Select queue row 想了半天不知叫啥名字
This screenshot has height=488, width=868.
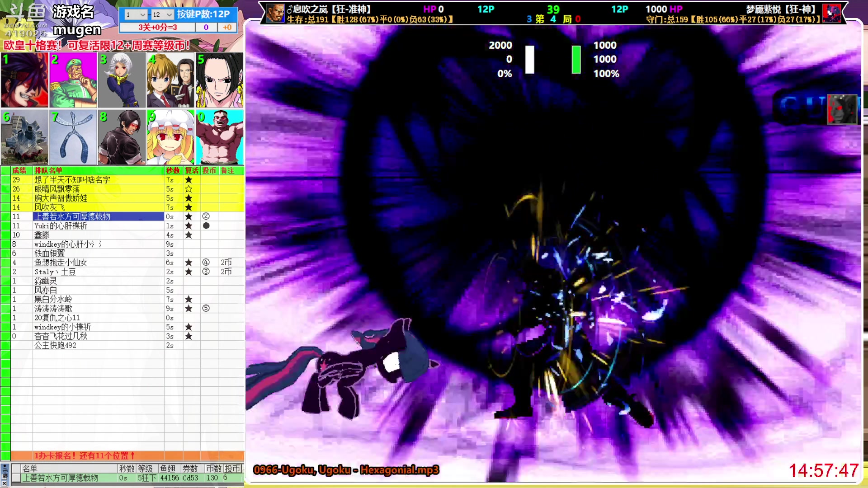(x=127, y=180)
